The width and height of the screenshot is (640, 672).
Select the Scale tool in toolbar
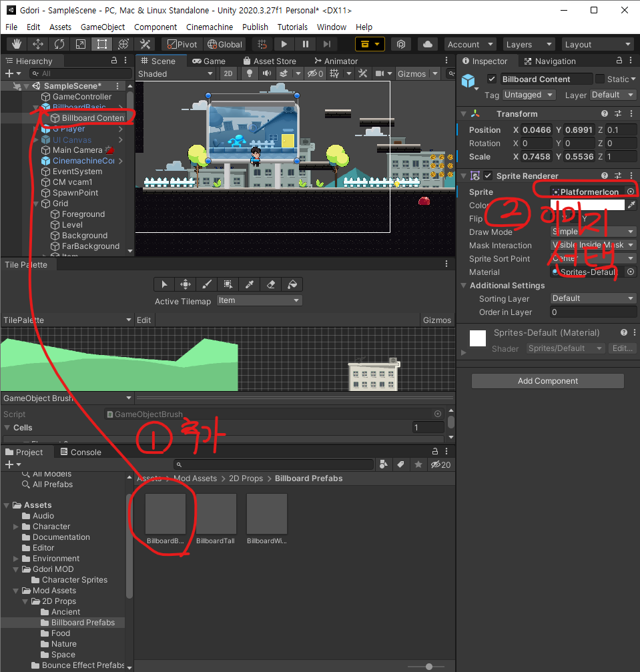[81, 44]
